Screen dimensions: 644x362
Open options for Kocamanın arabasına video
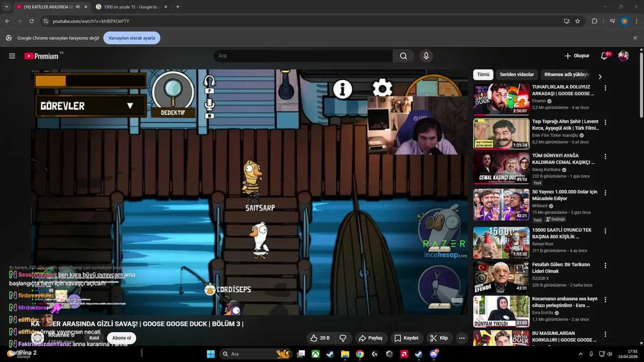[605, 299]
